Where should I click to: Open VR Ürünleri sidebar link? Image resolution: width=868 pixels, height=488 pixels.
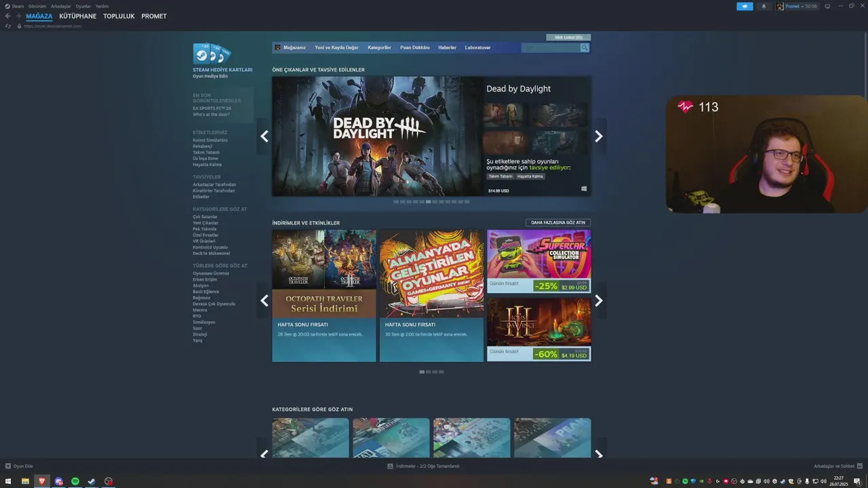tap(203, 241)
